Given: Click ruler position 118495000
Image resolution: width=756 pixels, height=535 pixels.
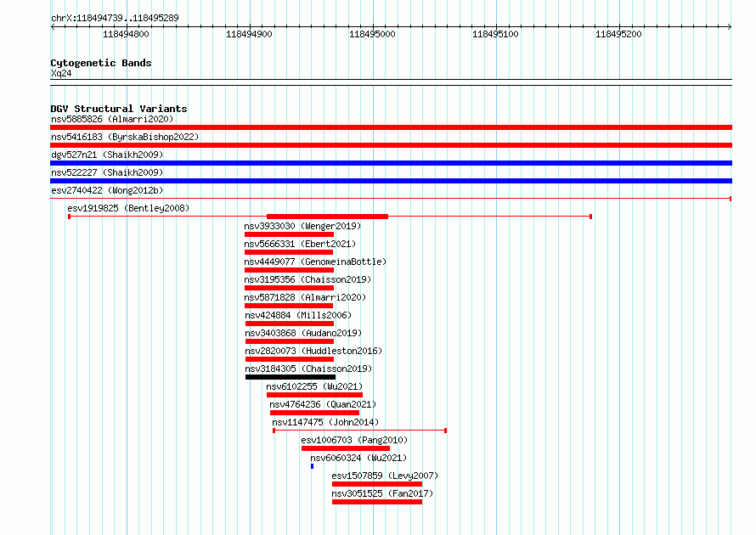Looking at the screenshot, I should 372,34.
